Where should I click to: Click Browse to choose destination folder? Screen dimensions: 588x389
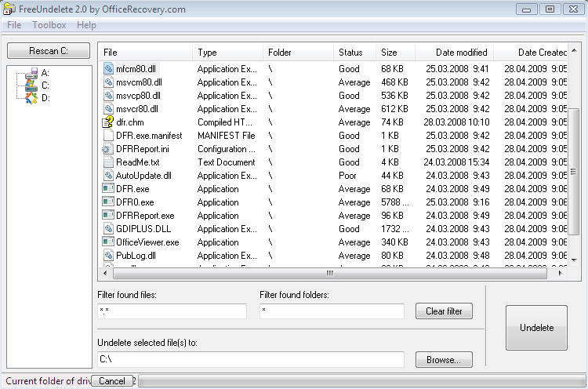pyautogui.click(x=444, y=360)
